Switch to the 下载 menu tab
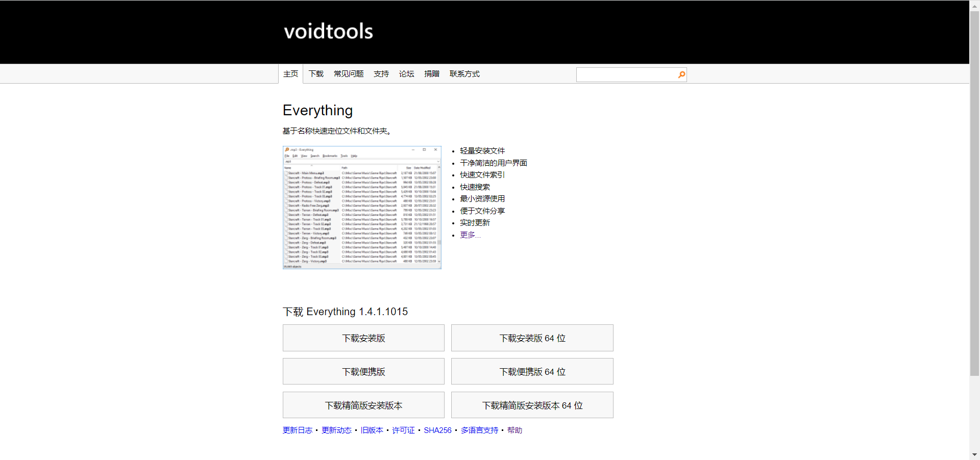The image size is (980, 460). tap(315, 73)
